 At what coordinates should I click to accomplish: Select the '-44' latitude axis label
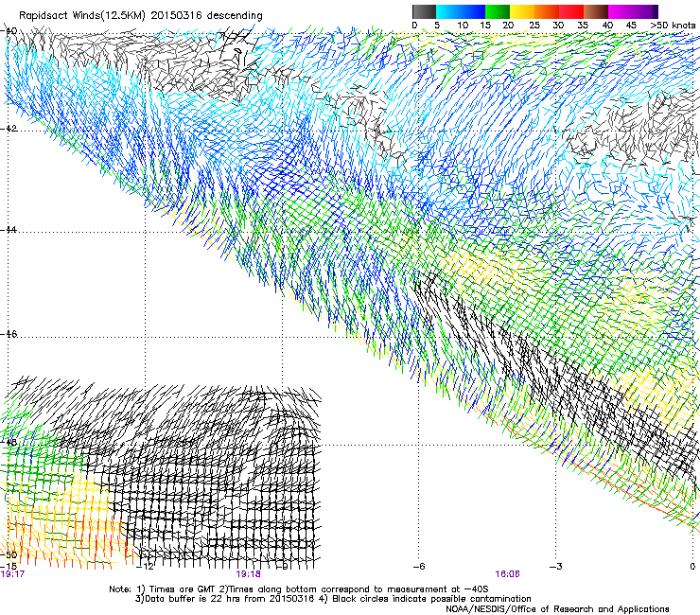click(9, 230)
